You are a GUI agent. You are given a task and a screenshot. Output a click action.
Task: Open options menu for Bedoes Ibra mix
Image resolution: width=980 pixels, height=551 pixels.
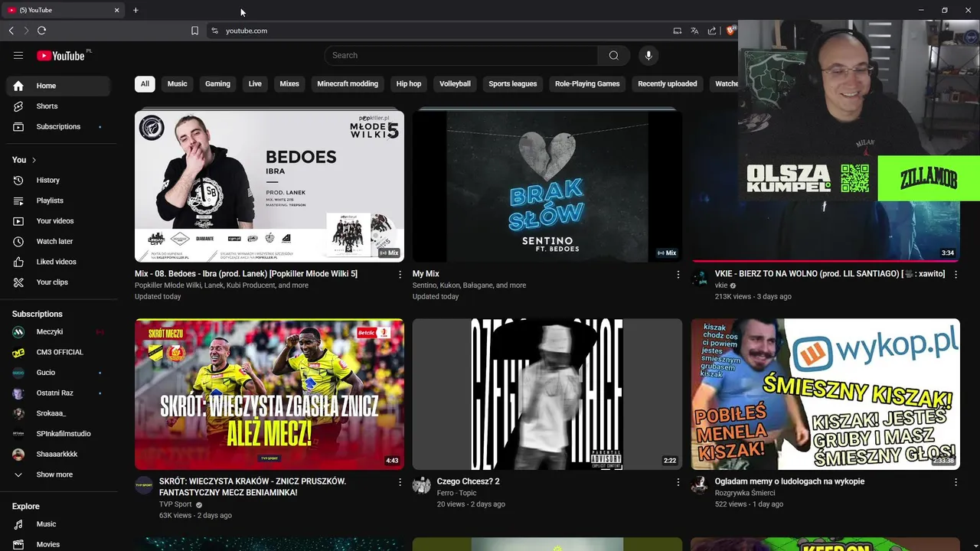pyautogui.click(x=400, y=274)
